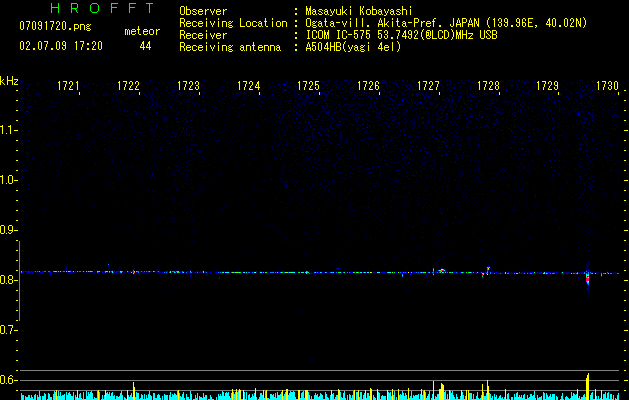Click the tallest yellow intensity spike near 1730
Screen dimensions: 629x400
tap(588, 386)
